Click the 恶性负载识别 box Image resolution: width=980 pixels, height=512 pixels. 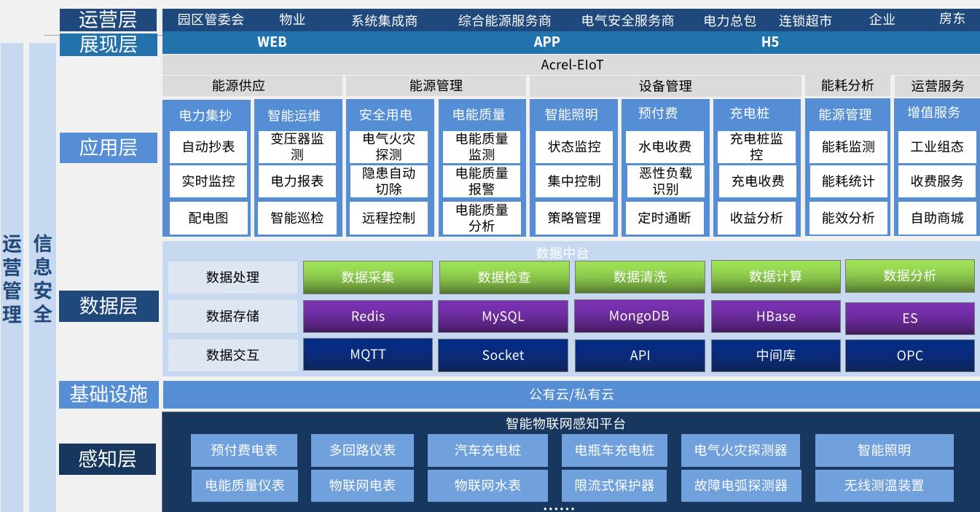coord(665,181)
